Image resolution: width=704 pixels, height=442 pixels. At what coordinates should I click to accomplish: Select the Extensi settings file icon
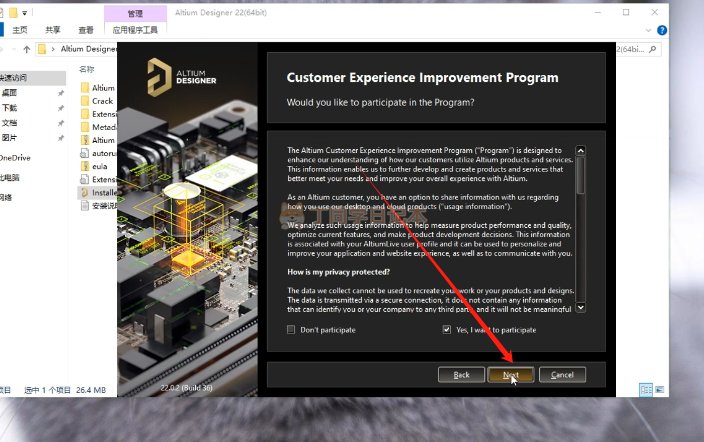[x=84, y=179]
